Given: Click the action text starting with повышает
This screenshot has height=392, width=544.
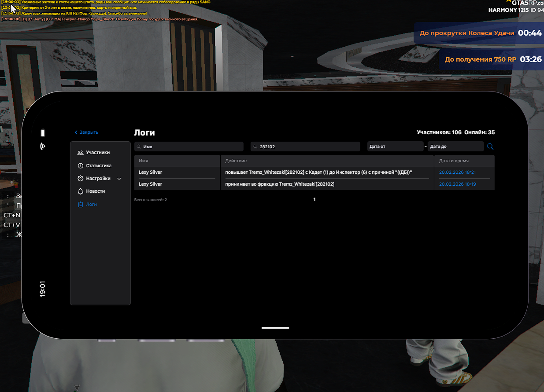Looking at the screenshot, I should pyautogui.click(x=319, y=172).
